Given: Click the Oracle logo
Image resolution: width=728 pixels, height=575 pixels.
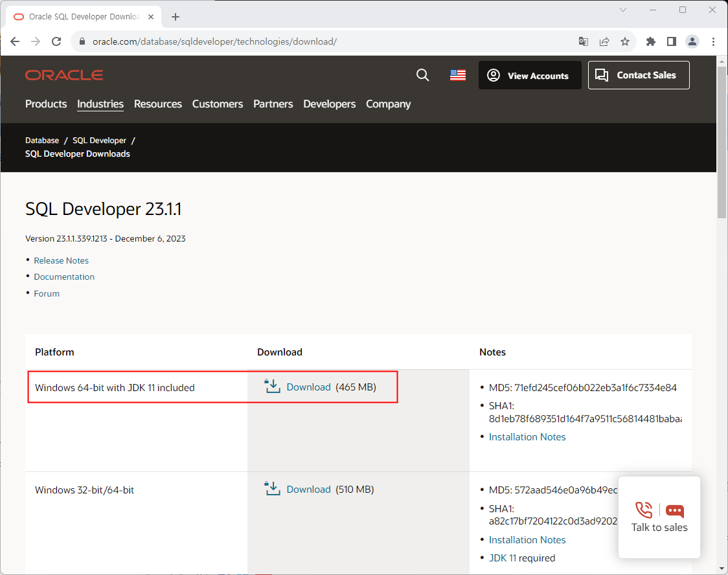Looking at the screenshot, I should (64, 75).
